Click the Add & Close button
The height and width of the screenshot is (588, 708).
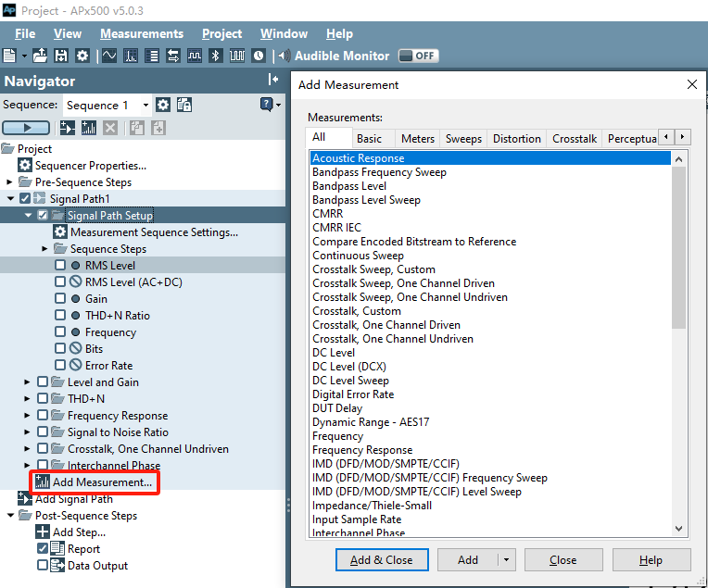click(382, 560)
